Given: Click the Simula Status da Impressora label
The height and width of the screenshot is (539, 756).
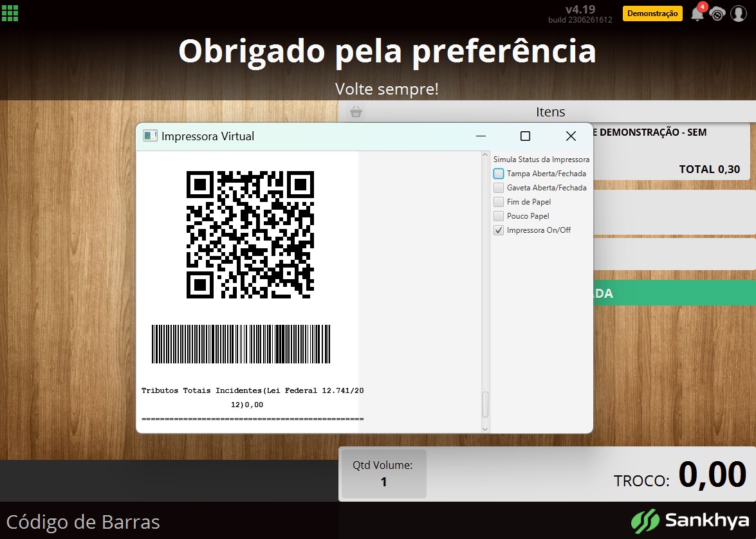Looking at the screenshot, I should coord(541,159).
